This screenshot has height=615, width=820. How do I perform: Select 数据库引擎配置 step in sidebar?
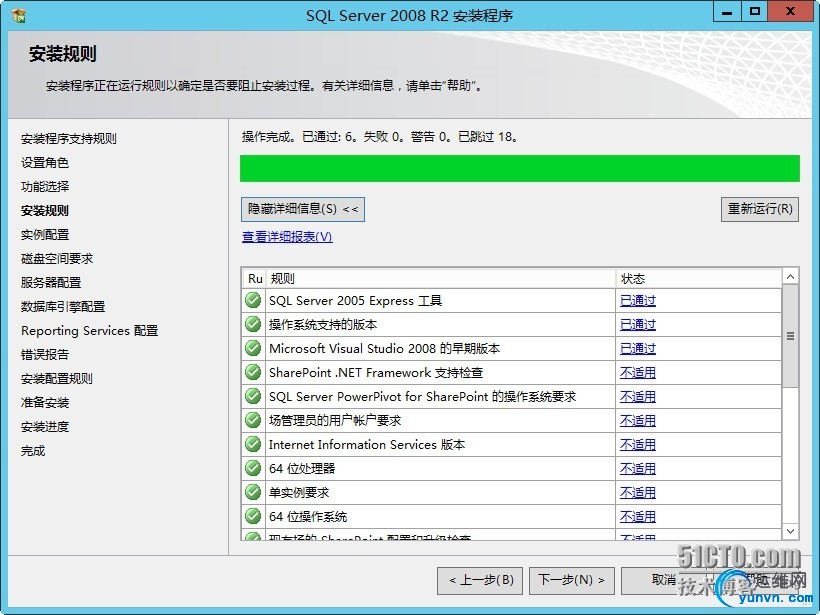[x=63, y=307]
